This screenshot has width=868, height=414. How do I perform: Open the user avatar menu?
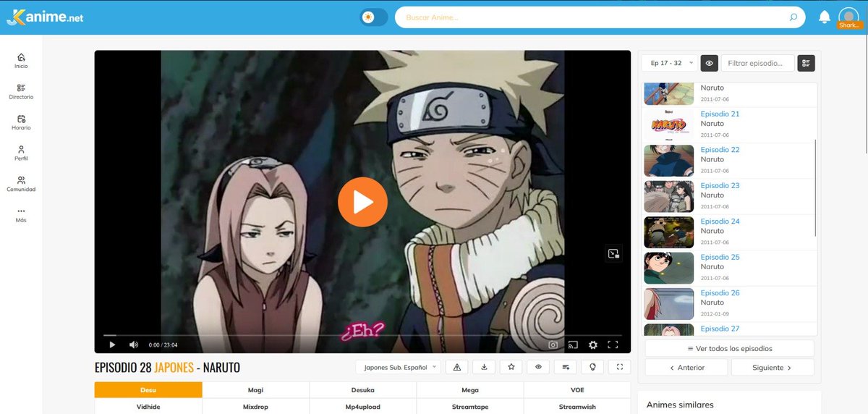point(848,17)
